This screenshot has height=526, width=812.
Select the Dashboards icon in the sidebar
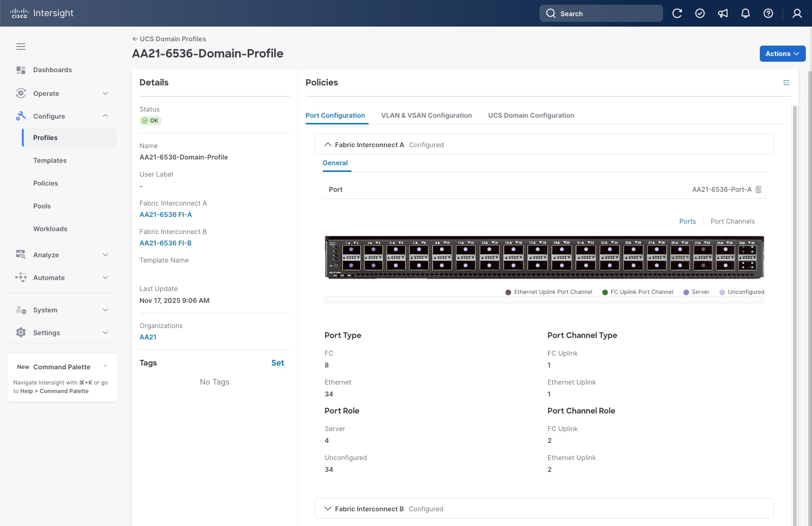[x=21, y=69]
